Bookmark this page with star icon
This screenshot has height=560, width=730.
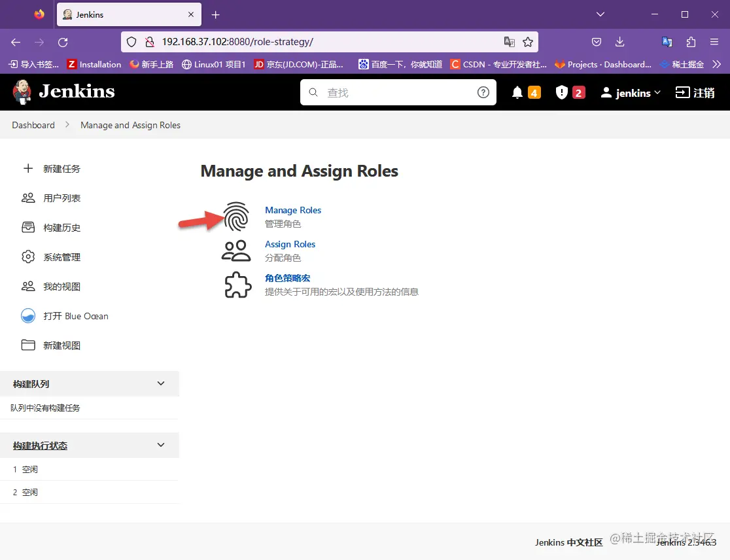point(527,42)
